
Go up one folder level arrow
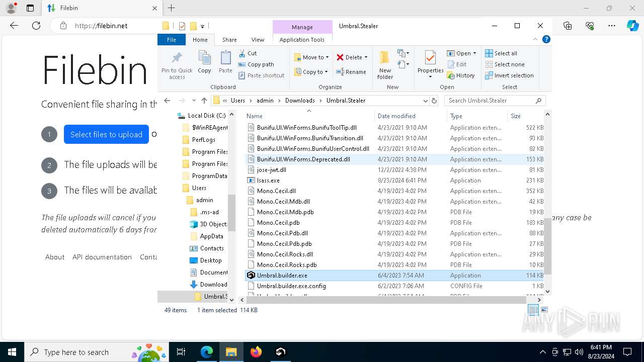[x=204, y=101]
